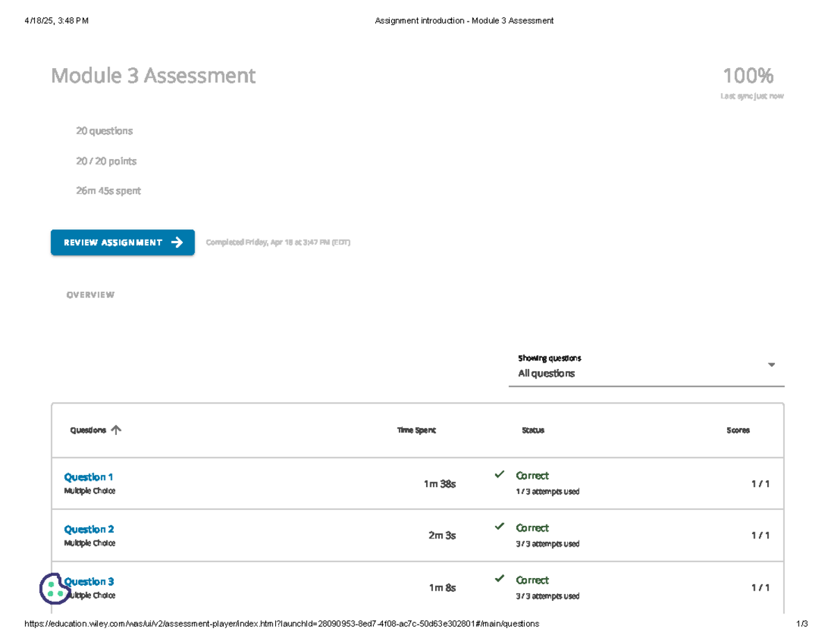Open Question 2 details link
Image resolution: width=834 pixels, height=644 pixels.
coord(89,529)
